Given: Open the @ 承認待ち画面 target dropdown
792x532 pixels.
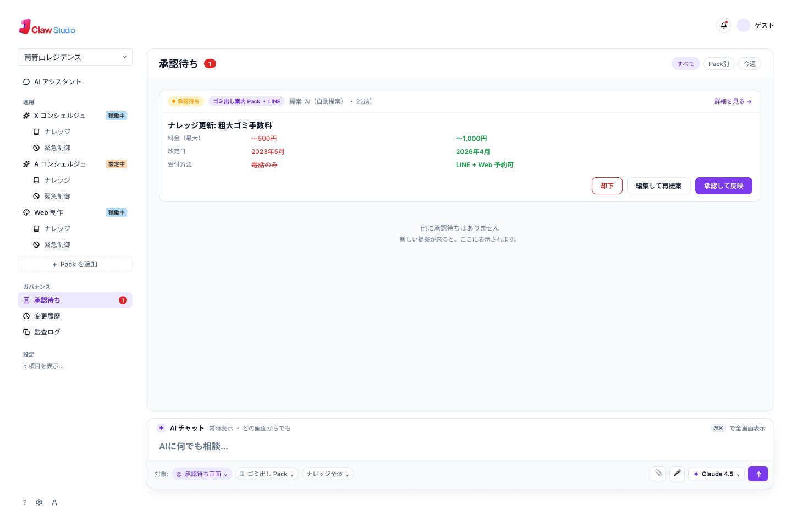Looking at the screenshot, I should [x=202, y=474].
